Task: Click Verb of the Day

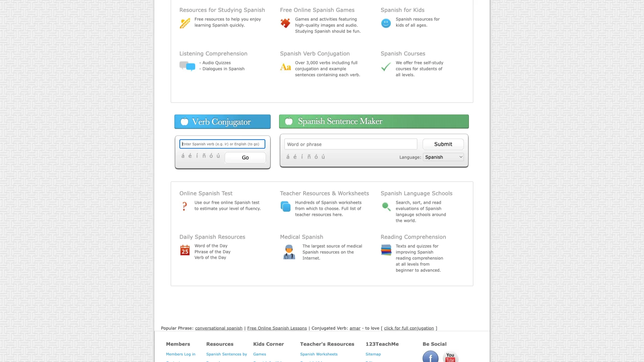Action: 210,257
